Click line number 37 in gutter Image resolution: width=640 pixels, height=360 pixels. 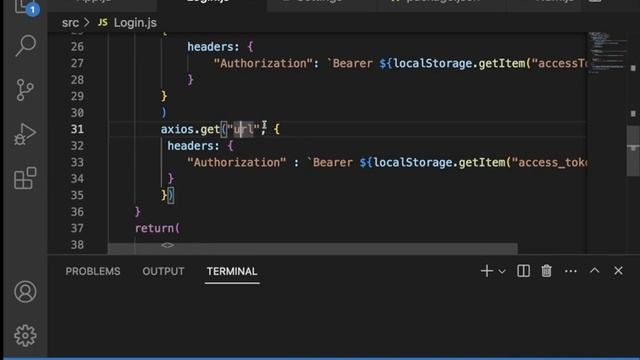(x=77, y=228)
